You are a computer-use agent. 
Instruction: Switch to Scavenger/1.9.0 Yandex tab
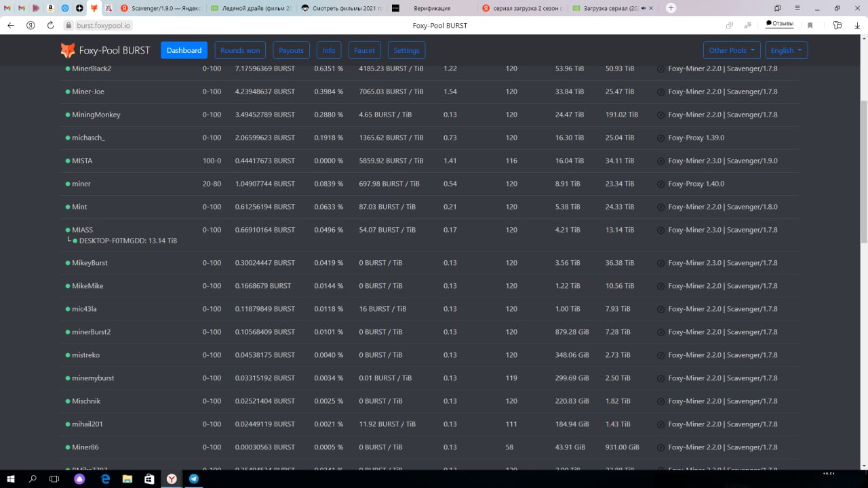tap(160, 8)
